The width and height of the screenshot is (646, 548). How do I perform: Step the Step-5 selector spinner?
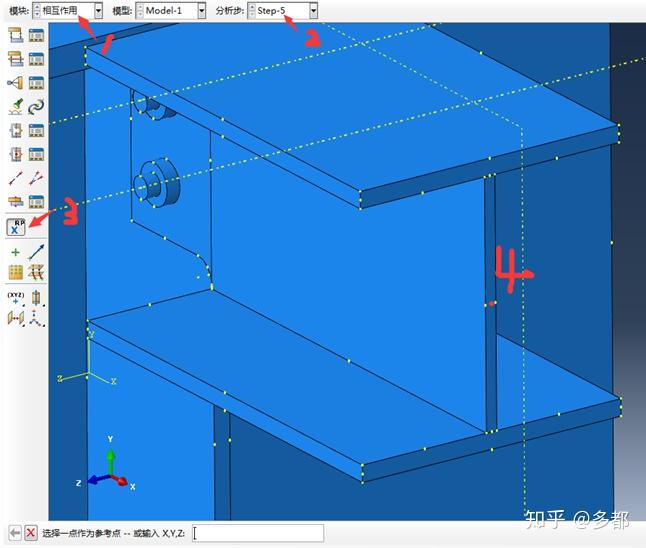click(x=252, y=11)
